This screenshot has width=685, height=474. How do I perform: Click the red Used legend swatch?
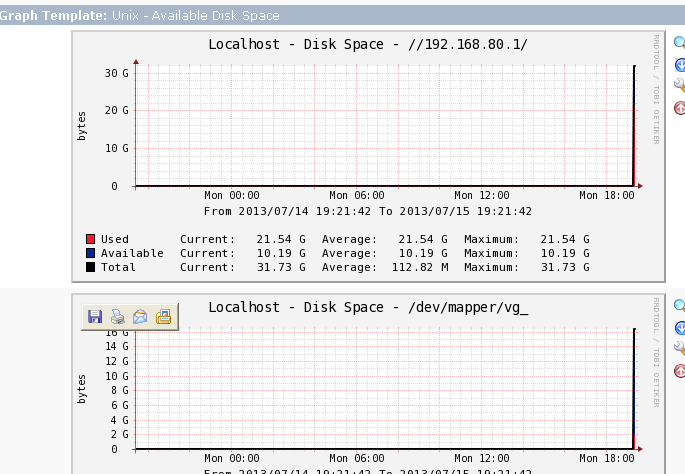90,239
